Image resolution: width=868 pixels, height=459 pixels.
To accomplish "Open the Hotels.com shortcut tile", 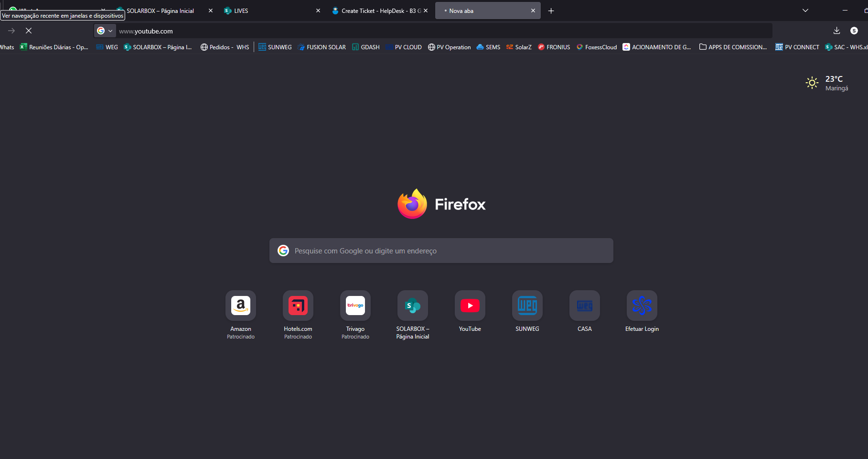I will (298, 306).
